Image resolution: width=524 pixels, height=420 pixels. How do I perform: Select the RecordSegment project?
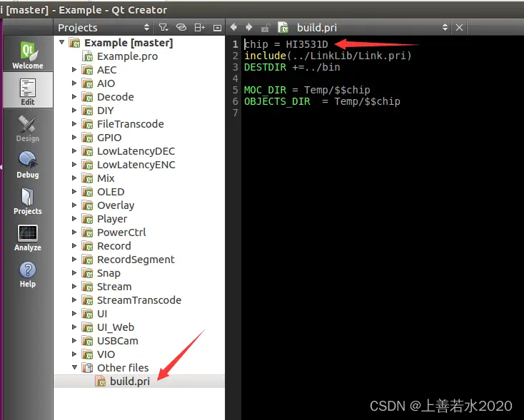click(136, 260)
